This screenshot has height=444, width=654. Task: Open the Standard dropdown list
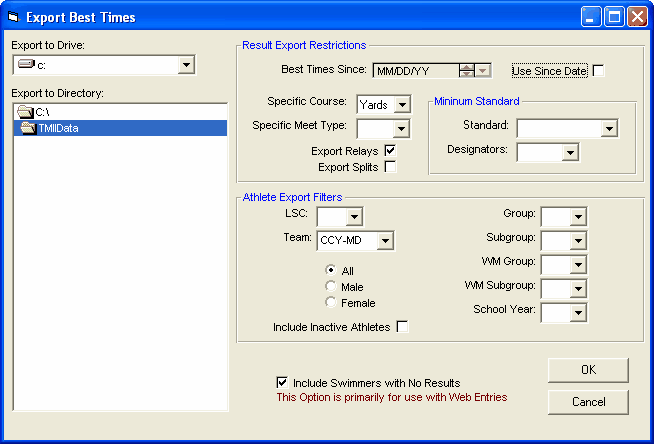(608, 128)
